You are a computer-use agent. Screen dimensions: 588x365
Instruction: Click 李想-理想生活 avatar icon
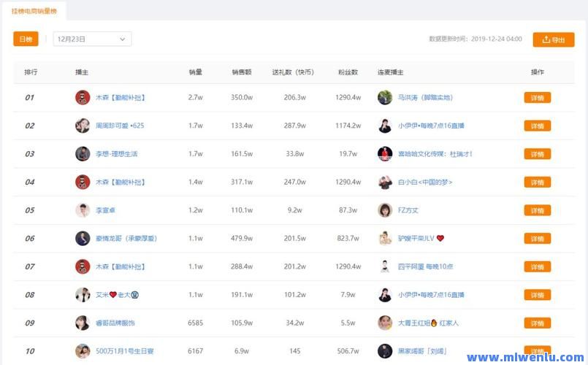click(83, 154)
